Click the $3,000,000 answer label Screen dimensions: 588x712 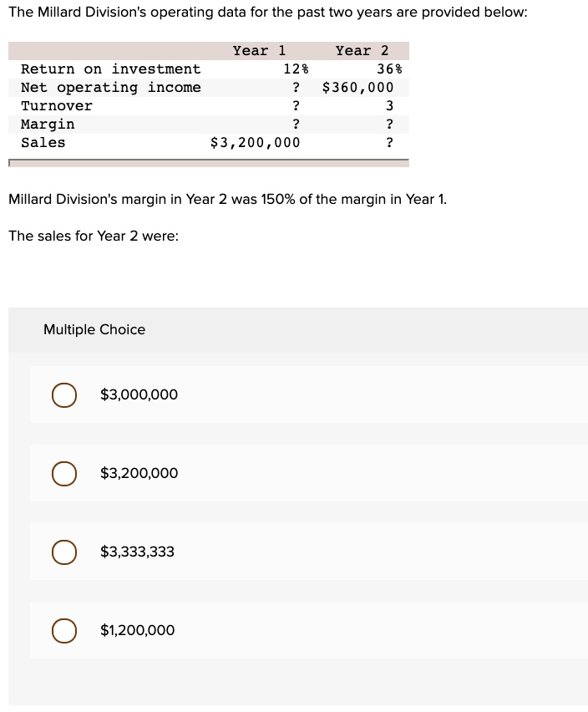tap(139, 394)
